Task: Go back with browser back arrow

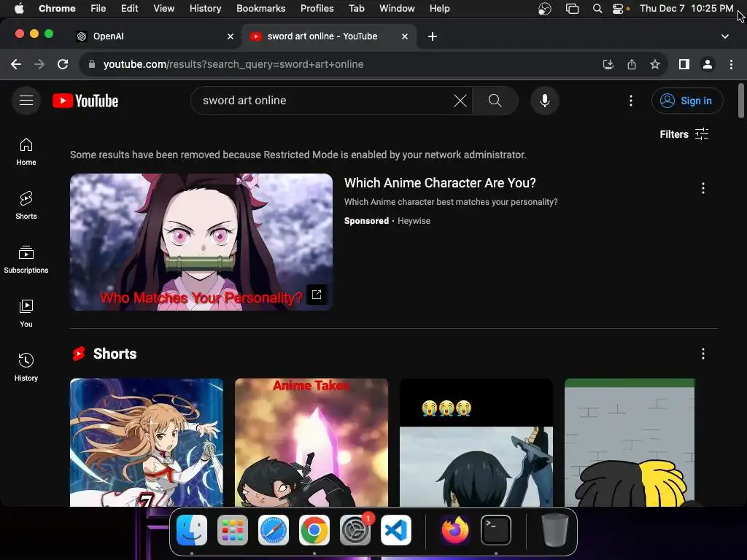Action: pos(16,64)
